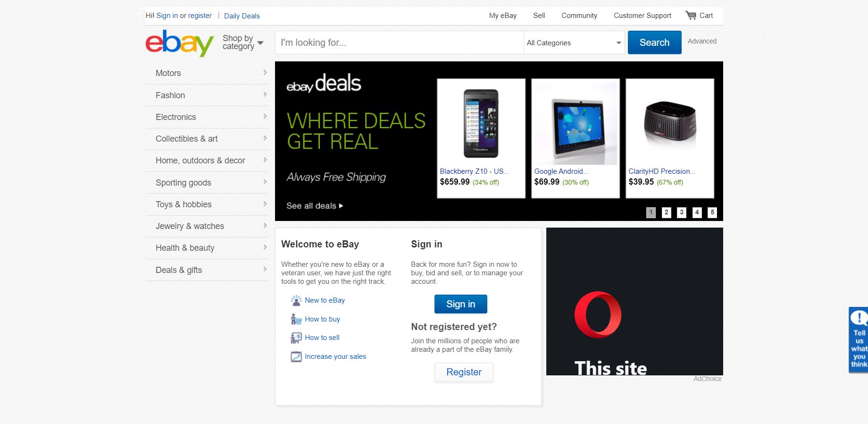The height and width of the screenshot is (424, 868).
Task: Click the How to buy icon
Action: [296, 319]
